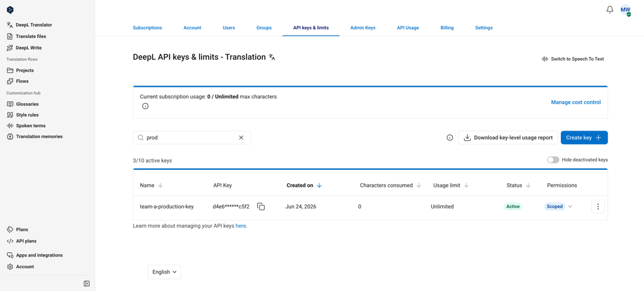Click Switch to Speech To Text
The height and width of the screenshot is (291, 644).
[573, 59]
